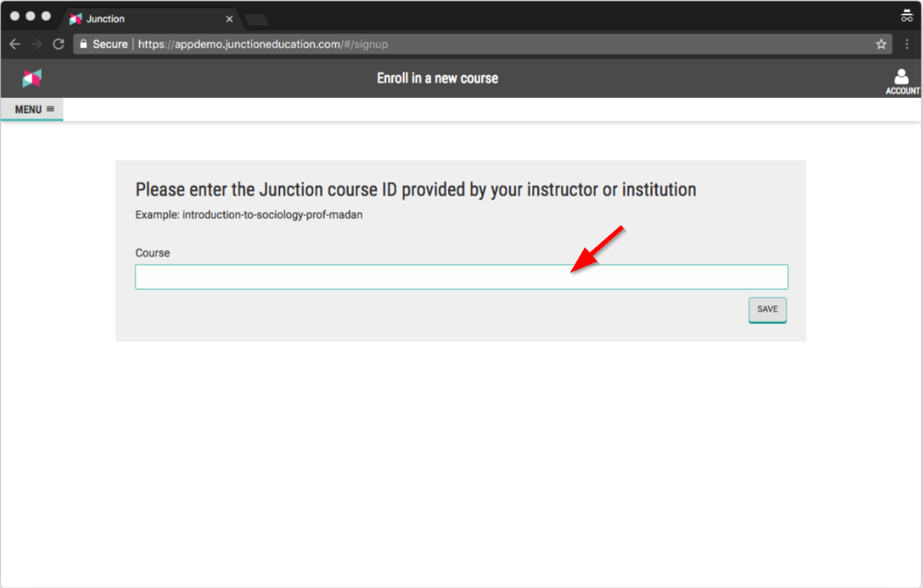Click the browser forward arrow
Viewport: 923px width, 588px height.
[36, 44]
